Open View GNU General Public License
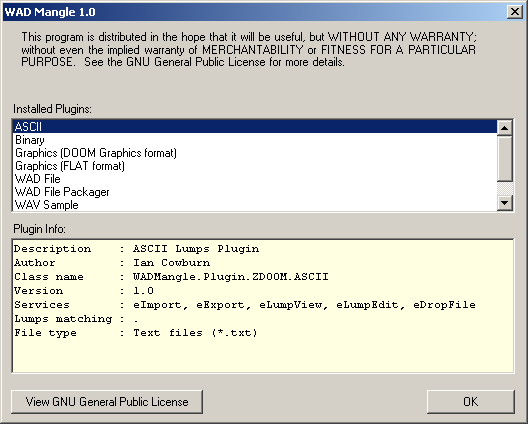528x424 pixels. point(107,402)
